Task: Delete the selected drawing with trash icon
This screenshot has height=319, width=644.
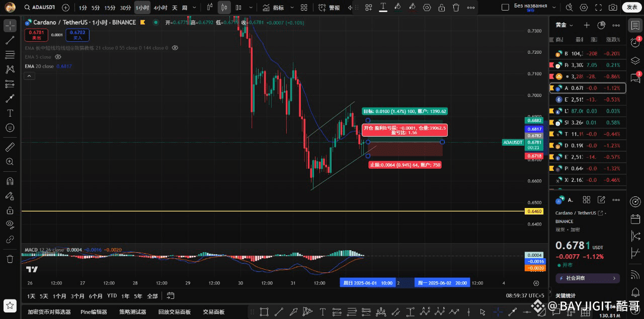Action: pyautogui.click(x=456, y=8)
